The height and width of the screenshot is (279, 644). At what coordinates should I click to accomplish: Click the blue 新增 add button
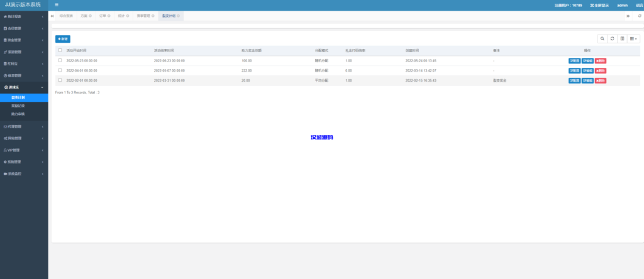pyautogui.click(x=63, y=39)
